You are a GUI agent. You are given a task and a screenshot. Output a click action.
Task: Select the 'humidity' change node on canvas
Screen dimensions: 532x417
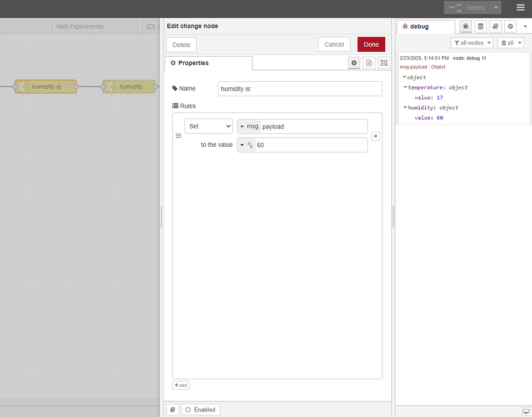pos(130,87)
